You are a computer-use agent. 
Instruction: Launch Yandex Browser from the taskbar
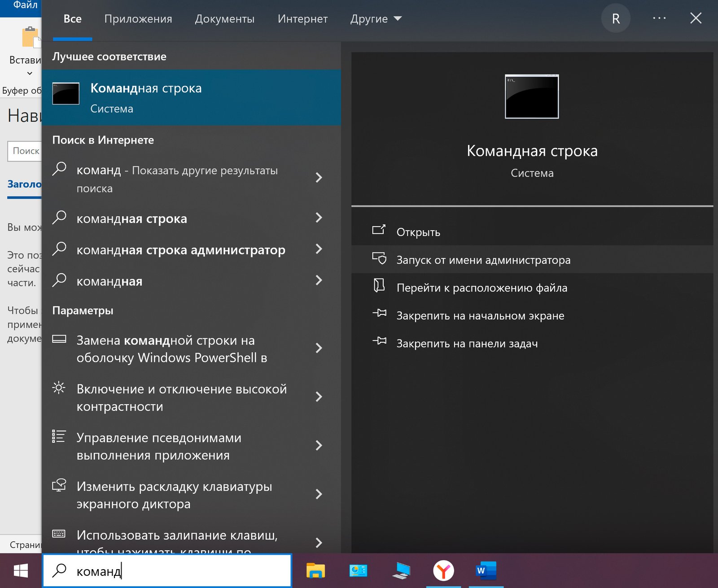[443, 571]
